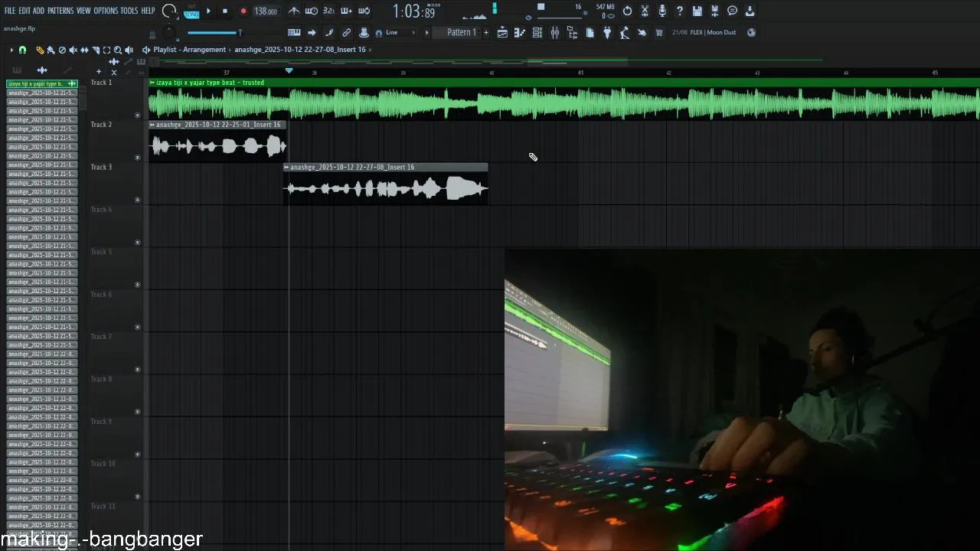Click the red Record button
The height and width of the screenshot is (551, 980).
tap(243, 11)
